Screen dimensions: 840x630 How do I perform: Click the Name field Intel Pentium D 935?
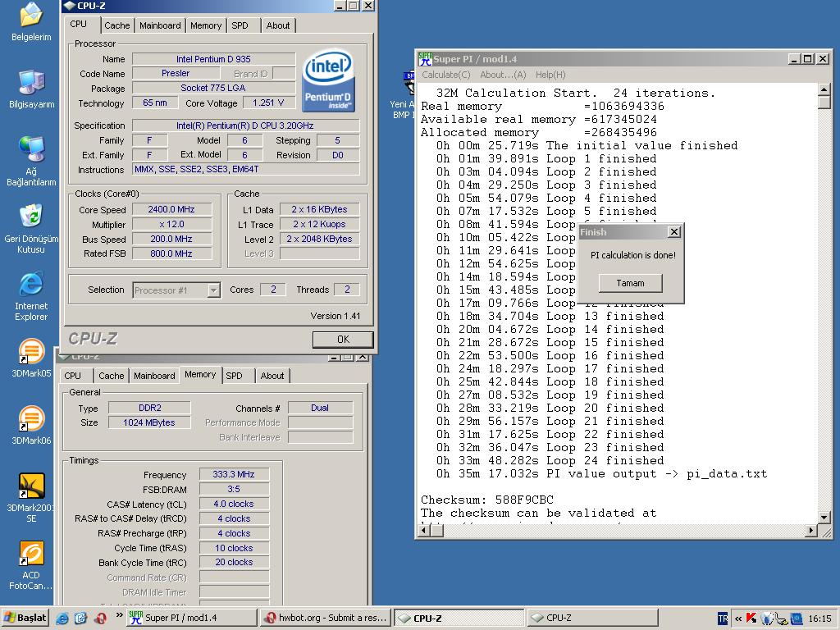(213, 59)
